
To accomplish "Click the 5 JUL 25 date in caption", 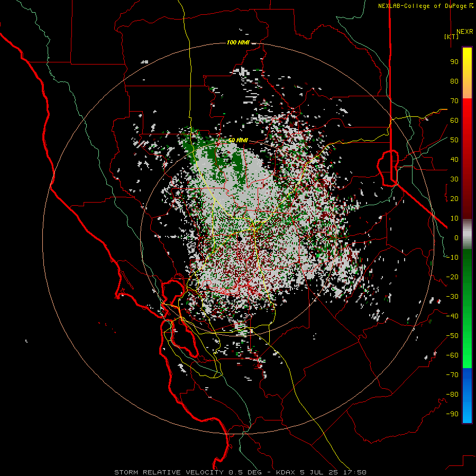I will click(x=321, y=472).
